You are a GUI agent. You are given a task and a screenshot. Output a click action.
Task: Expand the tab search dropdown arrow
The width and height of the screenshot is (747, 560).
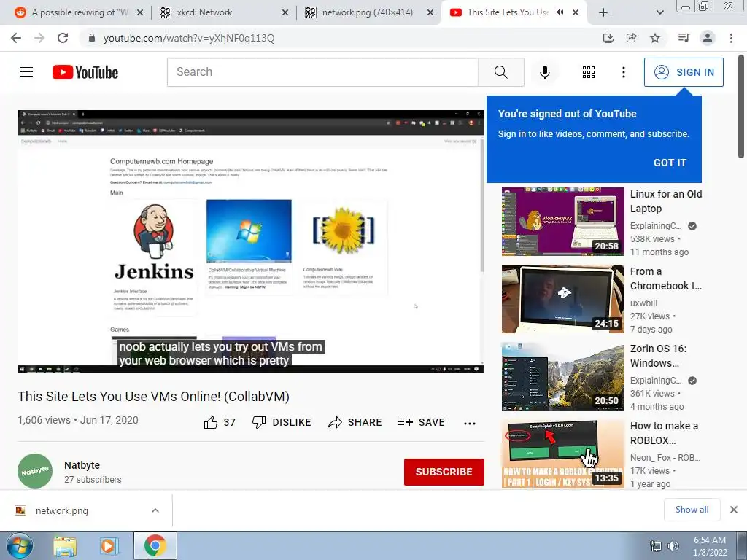(x=659, y=13)
